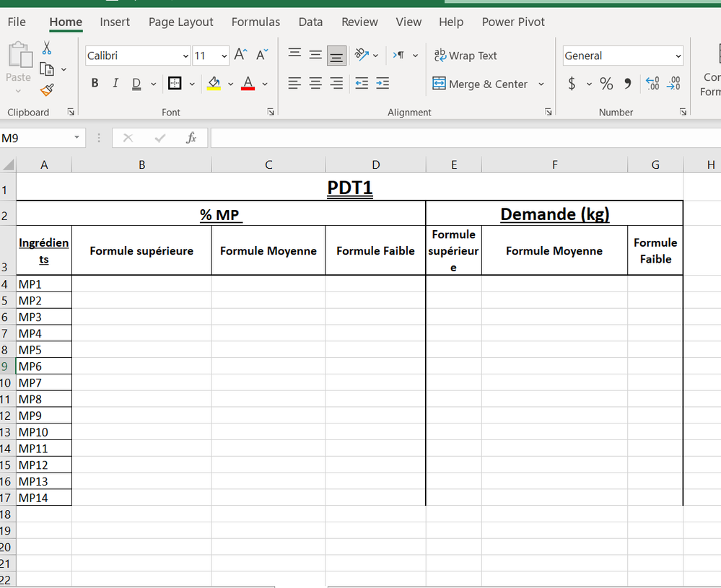The width and height of the screenshot is (721, 588).
Task: Select Bottom Align icon
Action: (x=336, y=56)
